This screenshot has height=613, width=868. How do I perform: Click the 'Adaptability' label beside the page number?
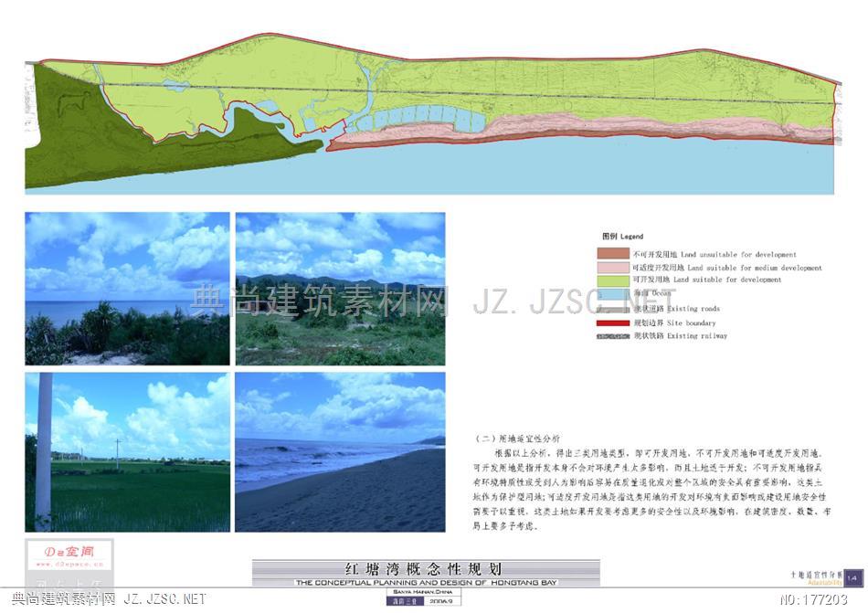tap(825, 583)
